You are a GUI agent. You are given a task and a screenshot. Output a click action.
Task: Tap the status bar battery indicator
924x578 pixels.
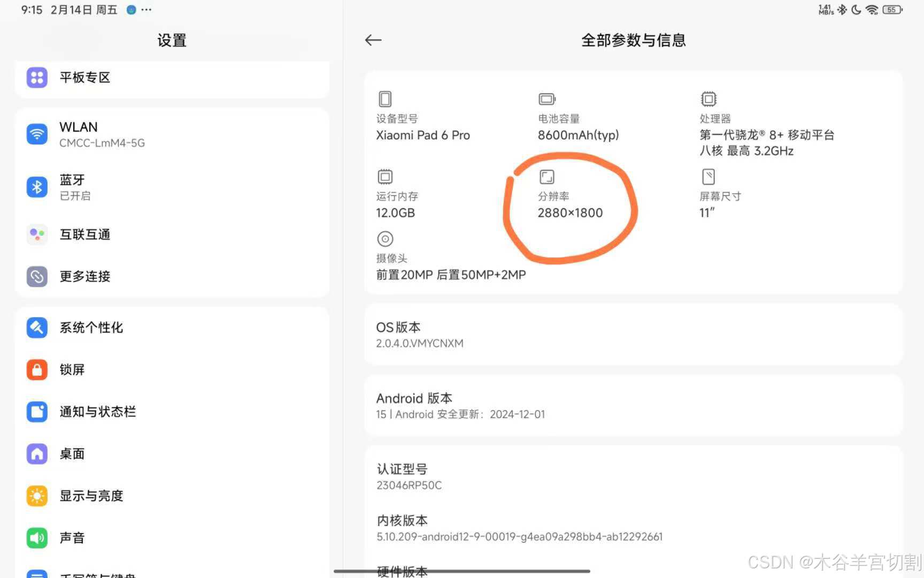(892, 10)
